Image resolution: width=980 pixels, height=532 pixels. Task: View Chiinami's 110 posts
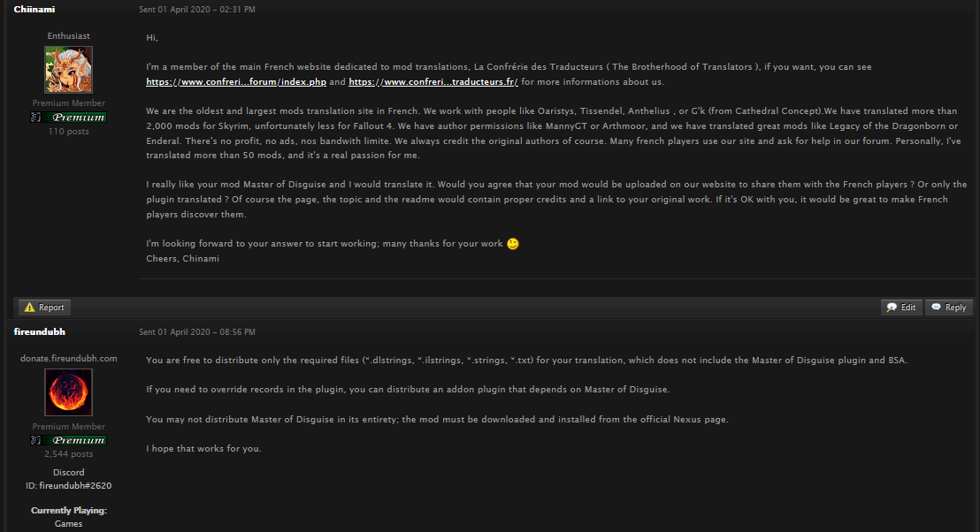click(68, 131)
